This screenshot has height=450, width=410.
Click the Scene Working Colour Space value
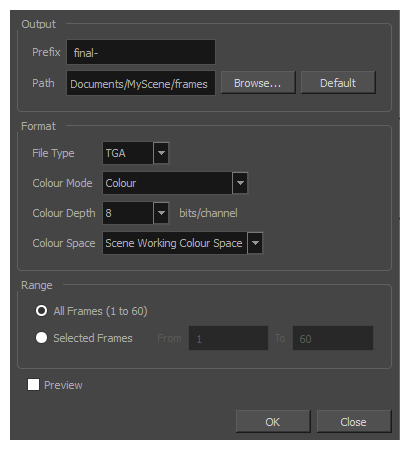[175, 243]
